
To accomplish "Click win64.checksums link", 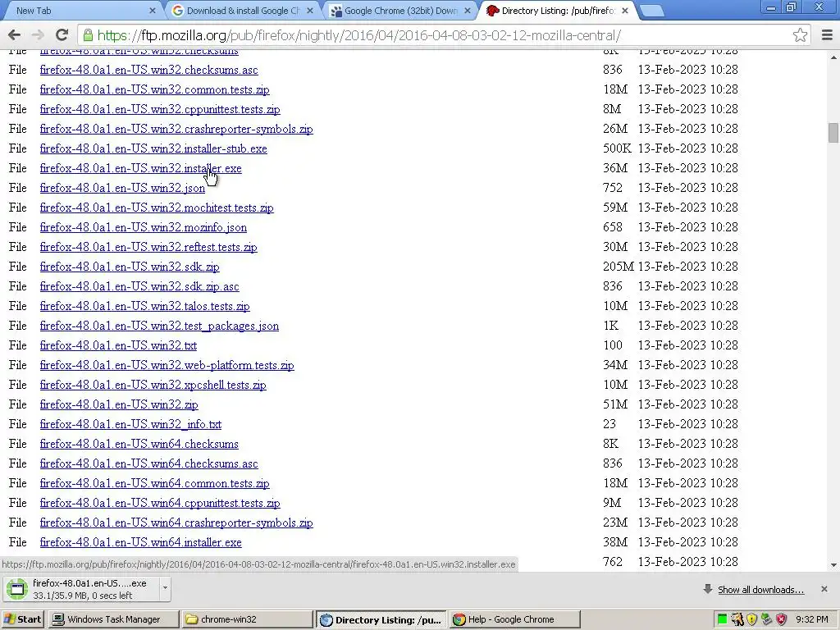I will pos(139,444).
